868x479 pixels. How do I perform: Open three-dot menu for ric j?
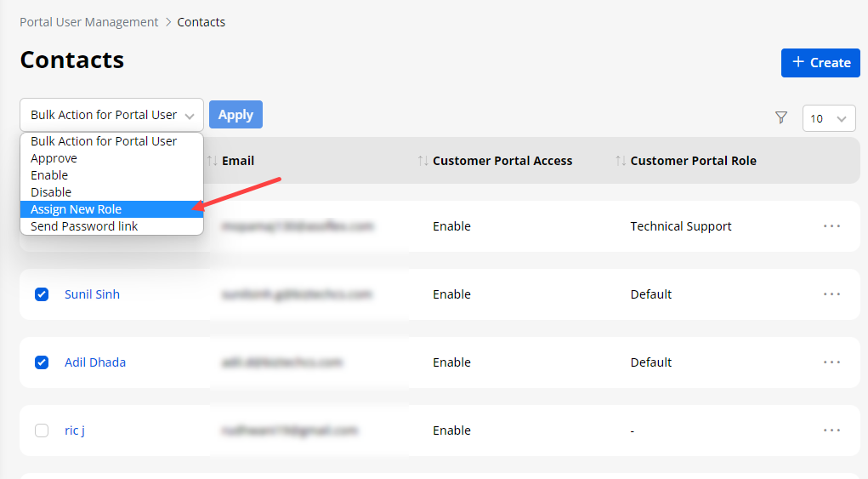831,431
